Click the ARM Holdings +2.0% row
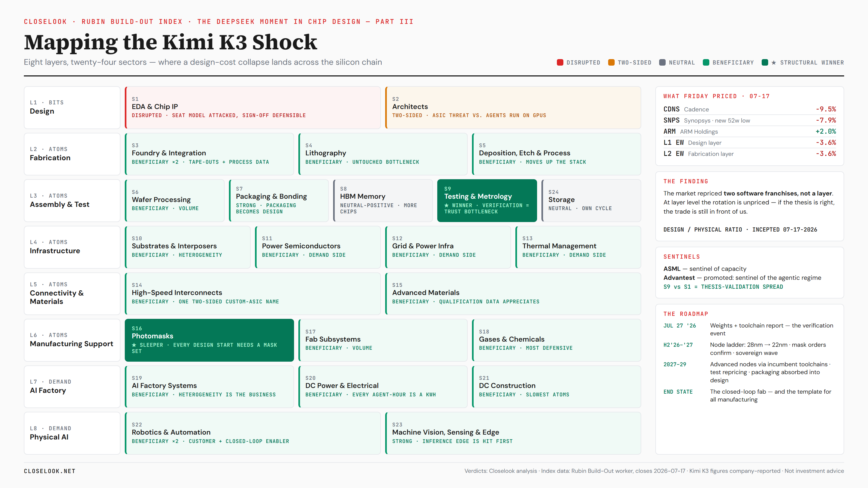 click(750, 131)
